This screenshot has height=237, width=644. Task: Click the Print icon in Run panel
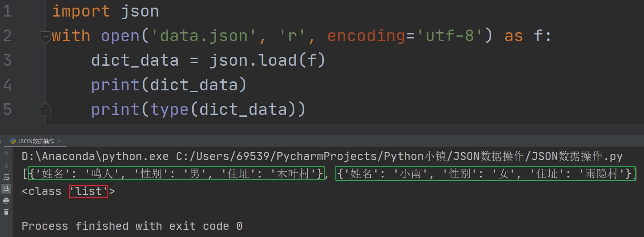pos(6,201)
